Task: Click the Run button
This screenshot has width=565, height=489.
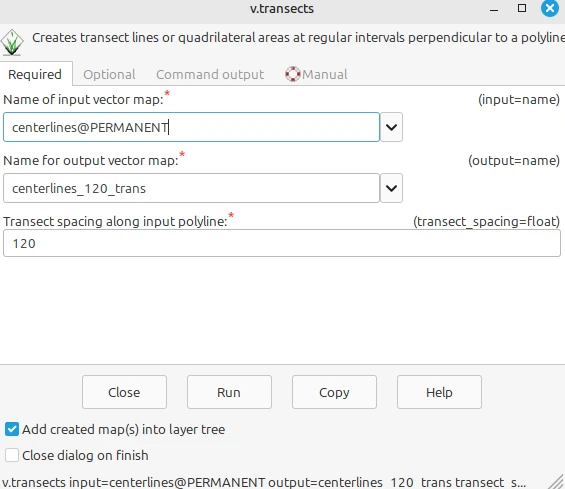Action: tap(229, 392)
